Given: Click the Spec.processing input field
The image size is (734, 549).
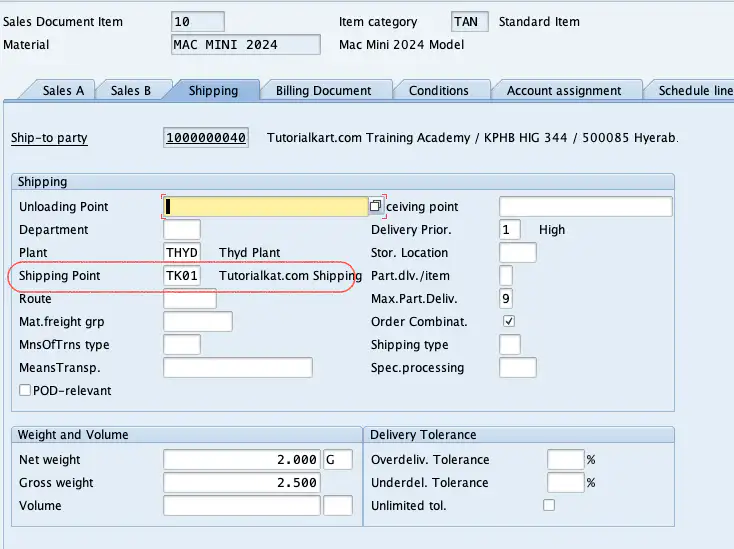Looking at the screenshot, I should pyautogui.click(x=518, y=367).
